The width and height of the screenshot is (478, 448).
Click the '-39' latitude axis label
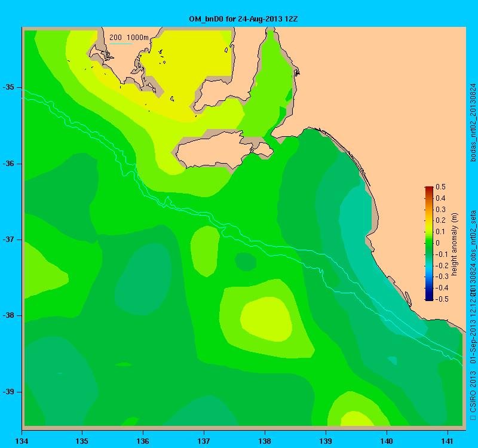coord(8,392)
